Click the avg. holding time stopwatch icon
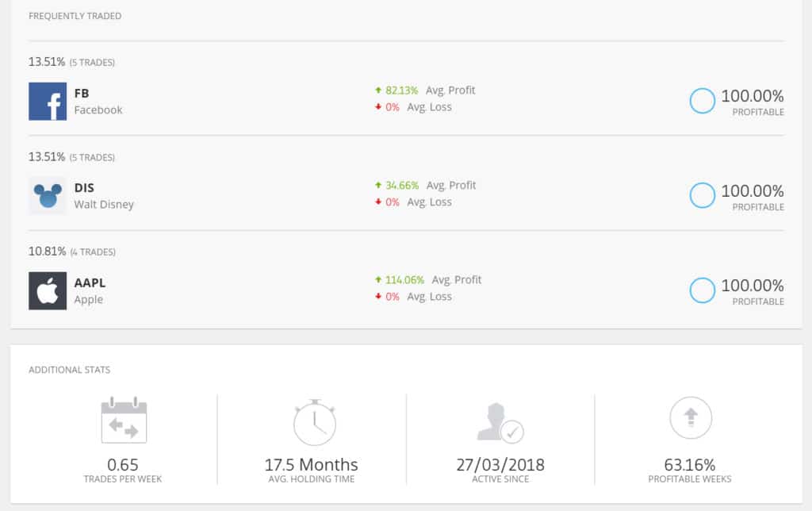This screenshot has height=511, width=812. tap(314, 422)
